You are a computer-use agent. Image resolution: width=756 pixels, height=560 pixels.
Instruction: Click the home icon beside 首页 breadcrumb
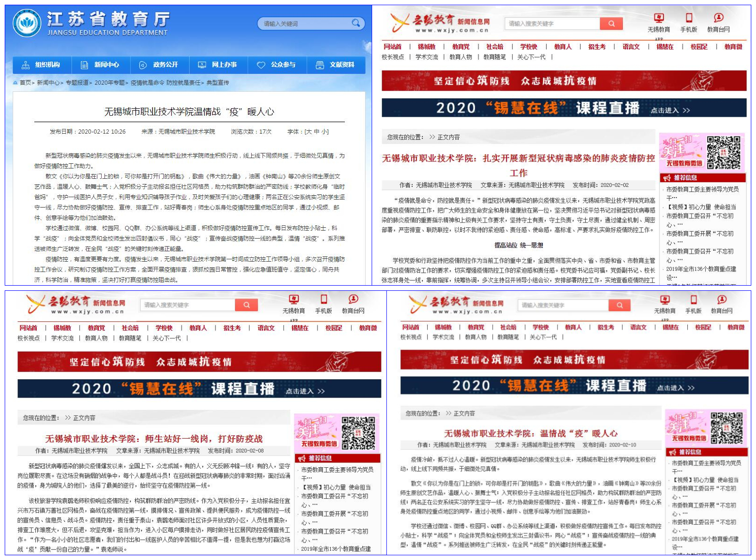click(16, 83)
